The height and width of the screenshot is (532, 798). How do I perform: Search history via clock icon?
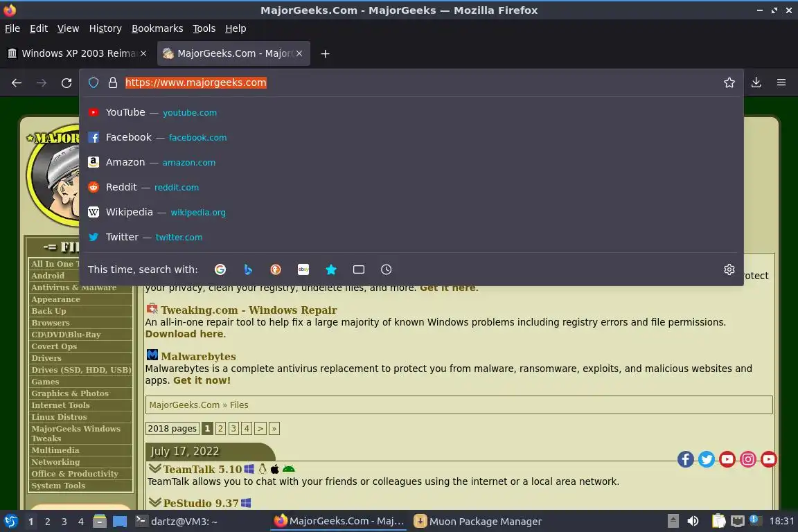[x=387, y=269]
